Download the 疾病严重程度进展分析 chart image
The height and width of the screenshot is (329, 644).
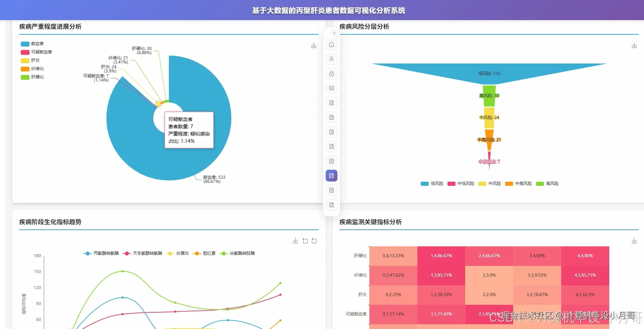click(313, 45)
